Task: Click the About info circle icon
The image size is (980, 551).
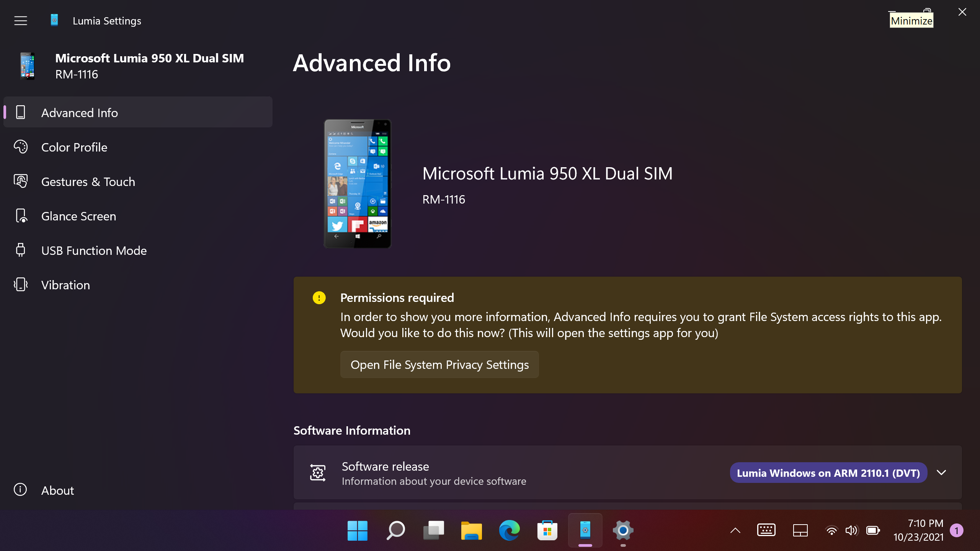Action: 20,489
